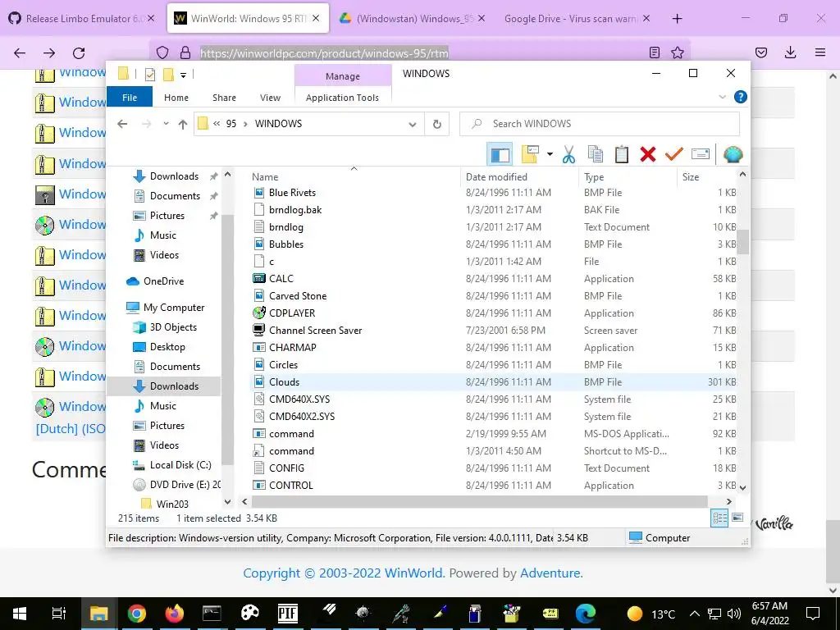Toggle Firefox reader view

pos(654,52)
